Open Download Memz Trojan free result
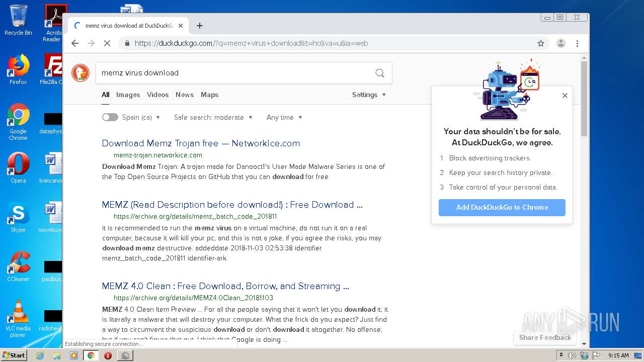Screen dimensions: 644x362 pos(201,143)
